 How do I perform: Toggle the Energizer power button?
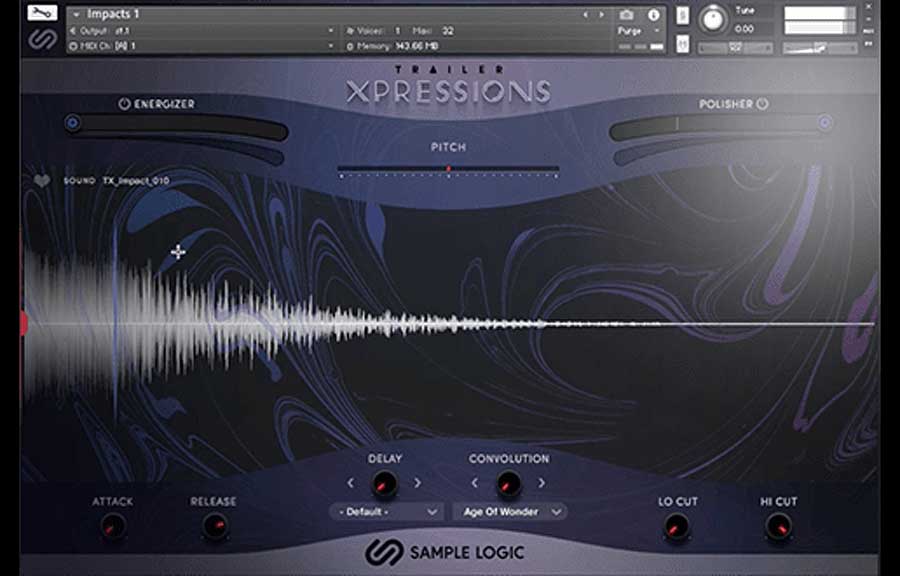[x=124, y=104]
